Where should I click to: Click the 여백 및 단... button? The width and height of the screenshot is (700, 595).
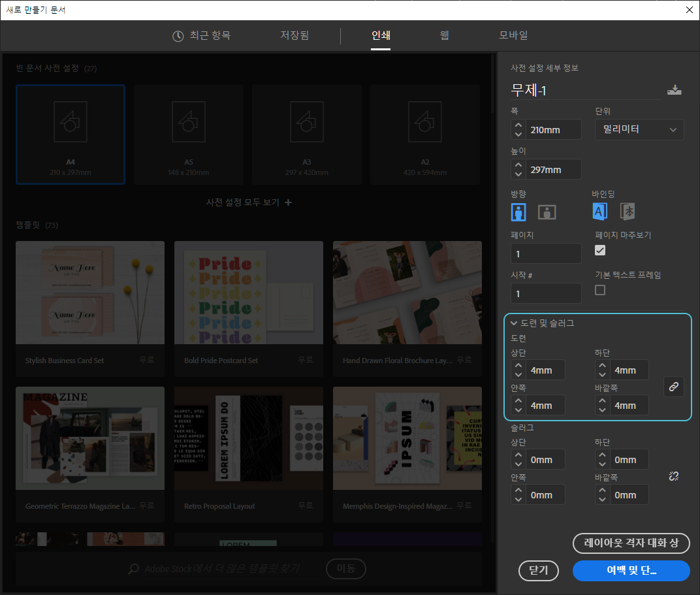[631, 570]
